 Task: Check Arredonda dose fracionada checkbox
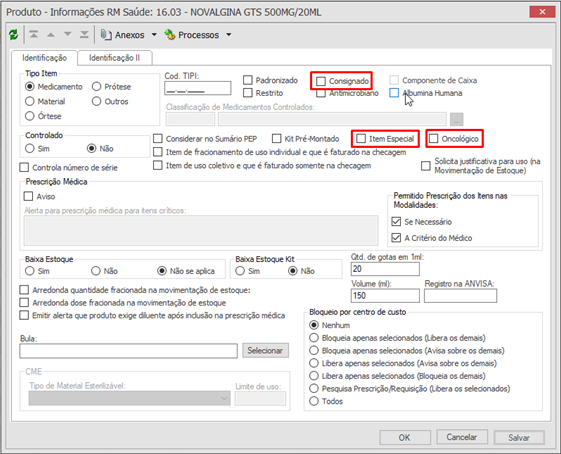[24, 303]
